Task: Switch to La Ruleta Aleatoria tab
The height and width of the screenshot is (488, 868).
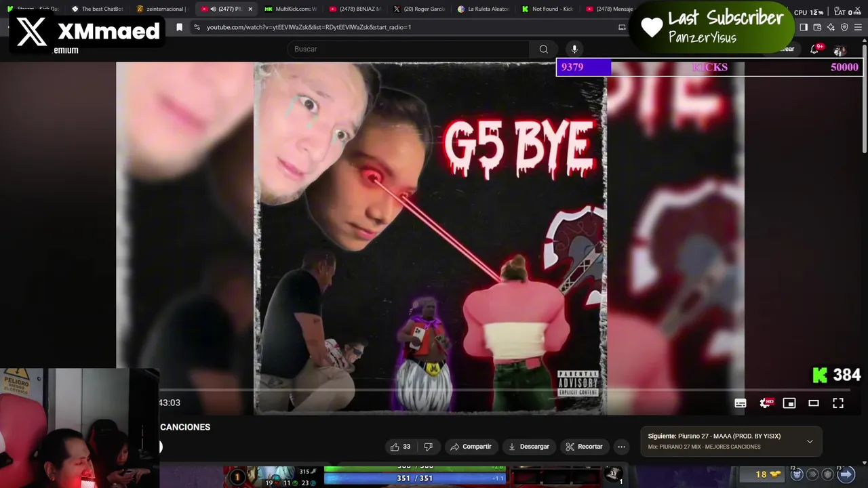Action: pyautogui.click(x=483, y=9)
